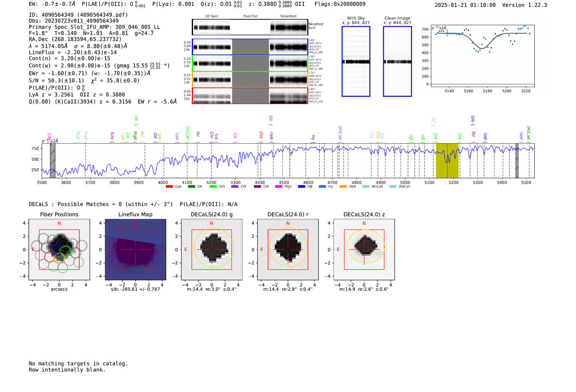Open the With Sky cutout image
Image resolution: width=576 pixels, height=392 pixels.
tap(356, 62)
